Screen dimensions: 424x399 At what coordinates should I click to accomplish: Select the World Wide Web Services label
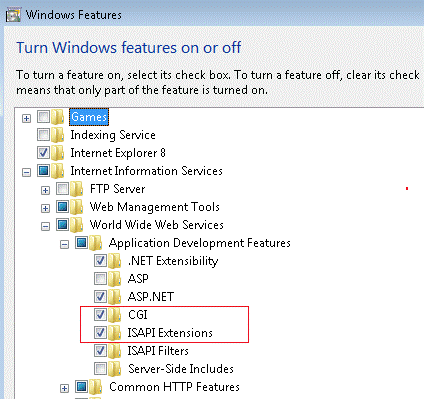pyautogui.click(x=156, y=225)
